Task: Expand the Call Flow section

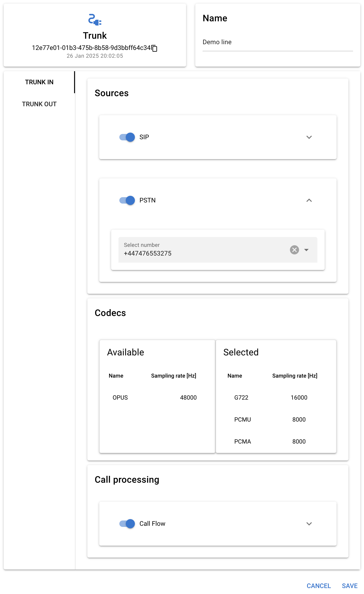Action: [309, 524]
